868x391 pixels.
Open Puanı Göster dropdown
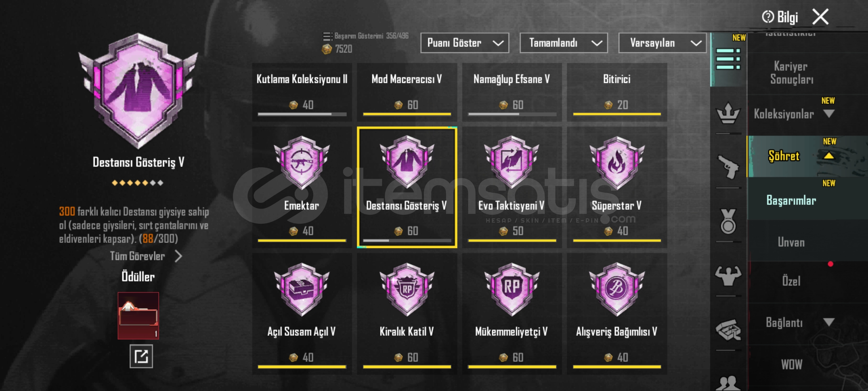pos(465,43)
